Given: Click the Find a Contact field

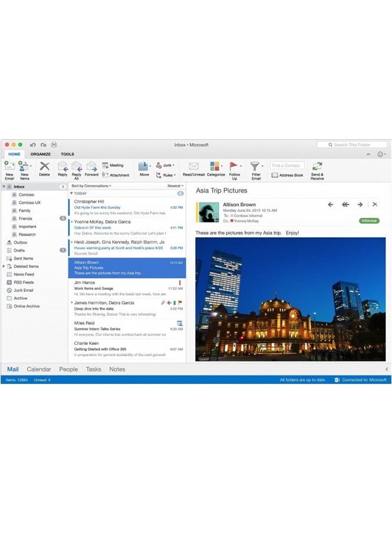Looking at the screenshot, I should [x=287, y=165].
